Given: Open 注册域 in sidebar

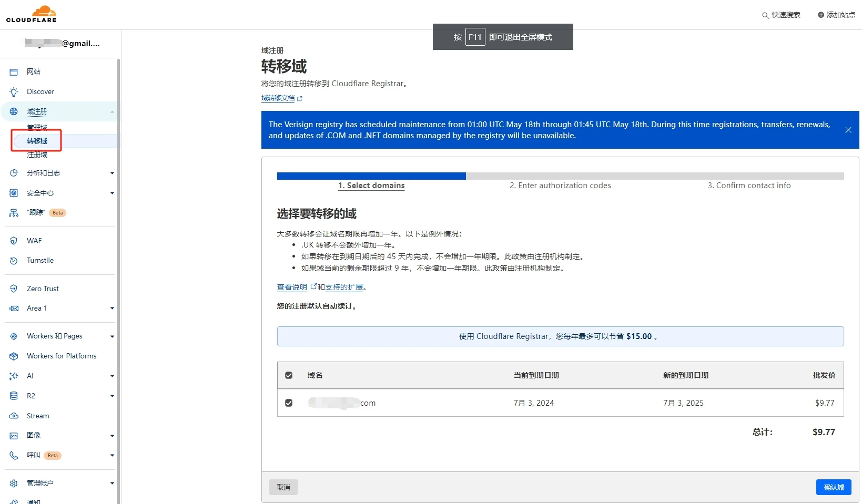Looking at the screenshot, I should (x=37, y=155).
